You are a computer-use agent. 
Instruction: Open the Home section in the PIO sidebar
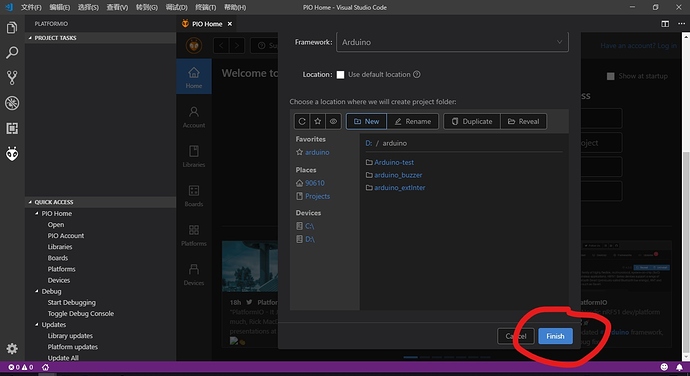[x=194, y=77]
